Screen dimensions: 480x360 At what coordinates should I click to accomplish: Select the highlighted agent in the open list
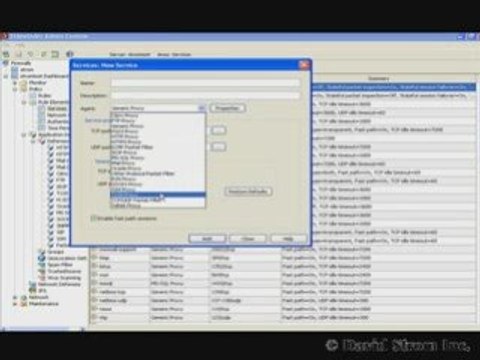(x=158, y=195)
